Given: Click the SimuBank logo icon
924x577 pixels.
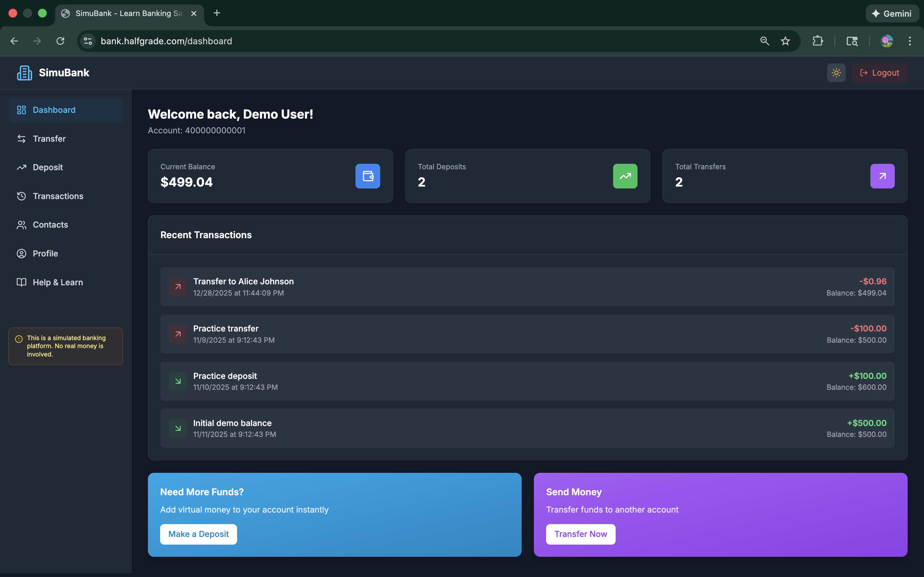Looking at the screenshot, I should 24,72.
